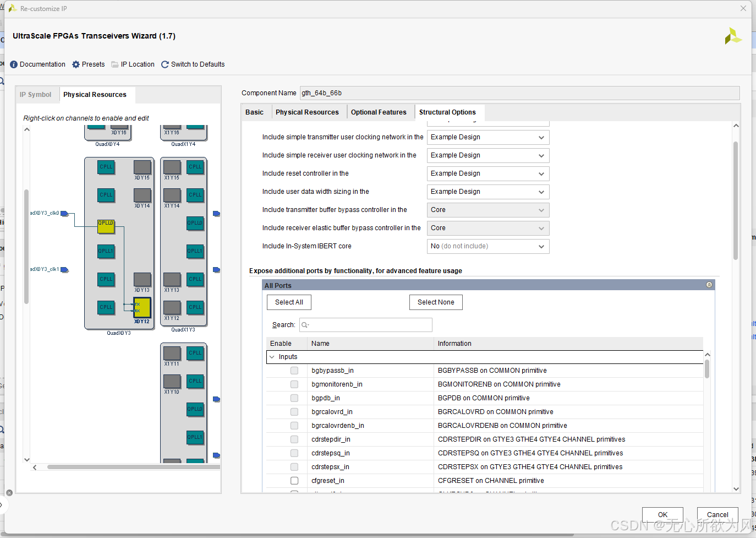This screenshot has width=756, height=538.
Task: Enable the bgrcalovrd_in port checkbox
Action: point(294,412)
